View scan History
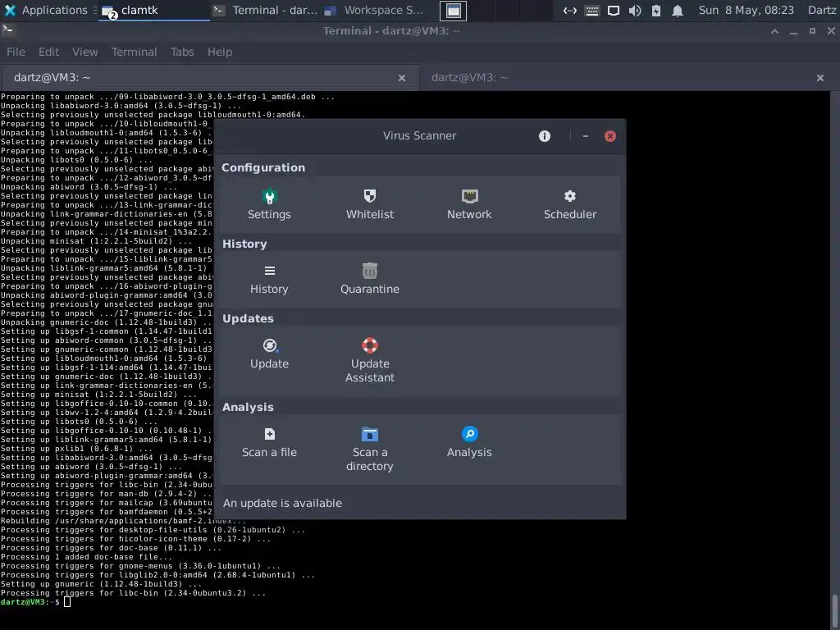Viewport: 840px width, 630px height. pos(269,279)
